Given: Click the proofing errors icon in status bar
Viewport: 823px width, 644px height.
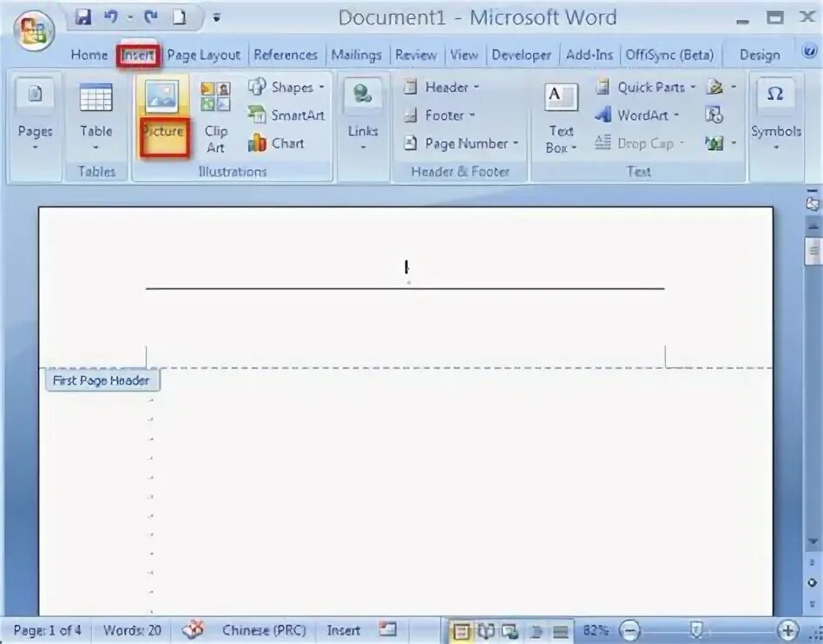Looking at the screenshot, I should click(x=193, y=629).
